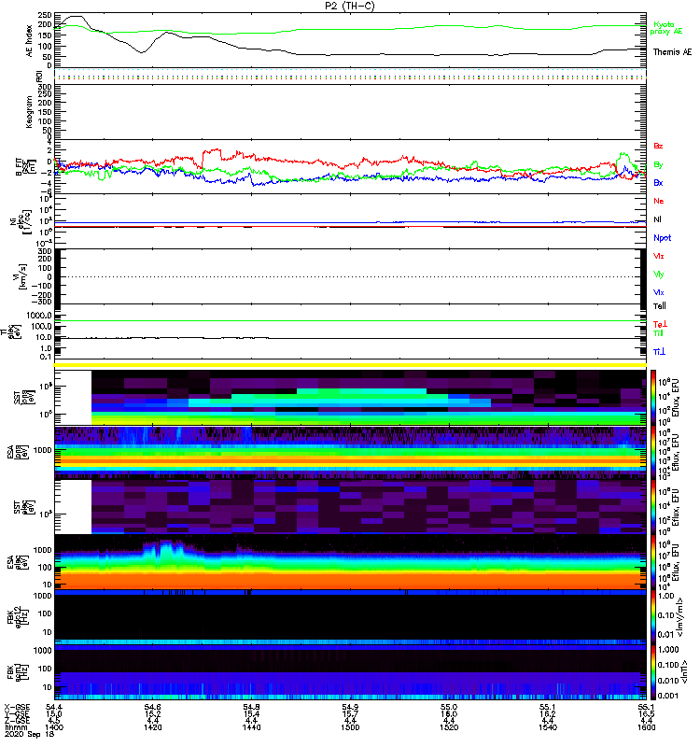Click the ESA ions Eflux color bar

(653, 452)
